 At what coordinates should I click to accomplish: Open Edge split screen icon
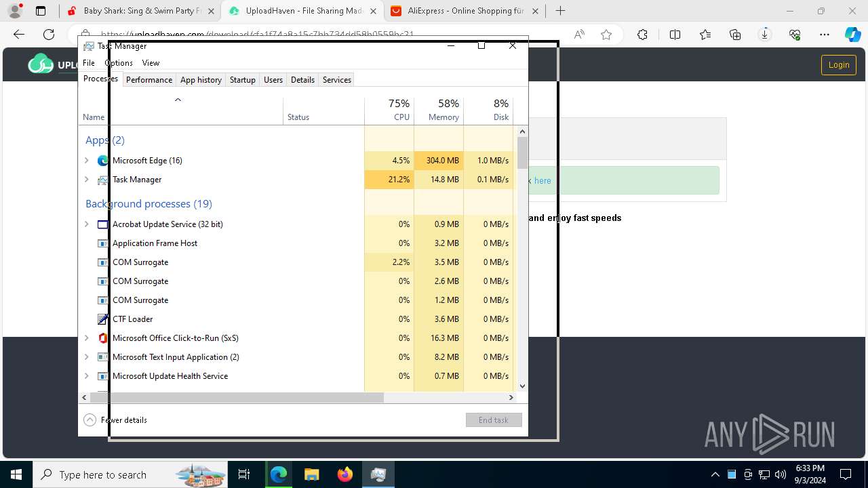point(675,35)
